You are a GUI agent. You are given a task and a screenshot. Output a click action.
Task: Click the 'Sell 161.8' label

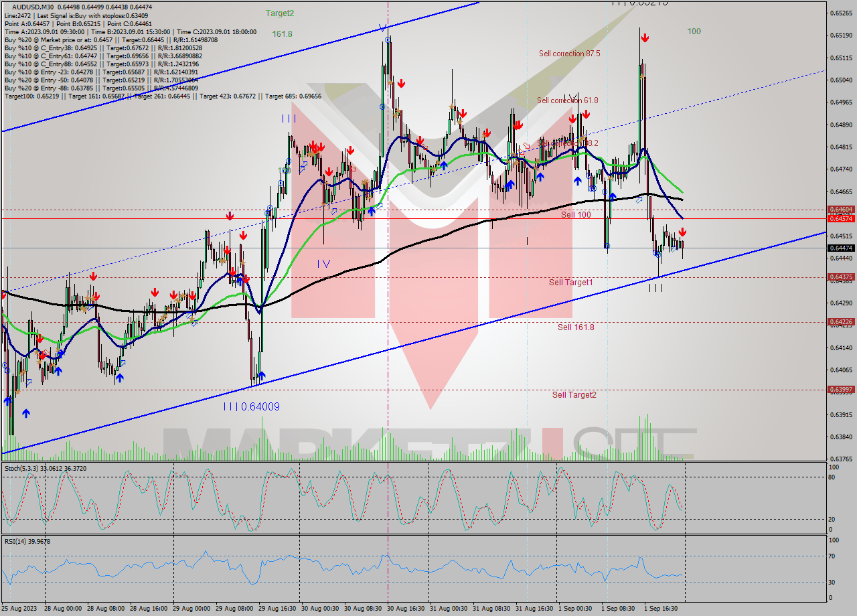[x=576, y=327]
